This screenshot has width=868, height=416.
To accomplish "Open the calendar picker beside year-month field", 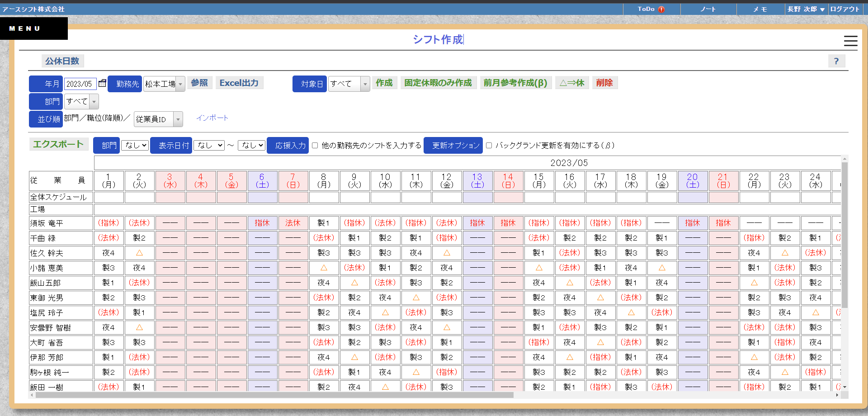I will click(102, 83).
